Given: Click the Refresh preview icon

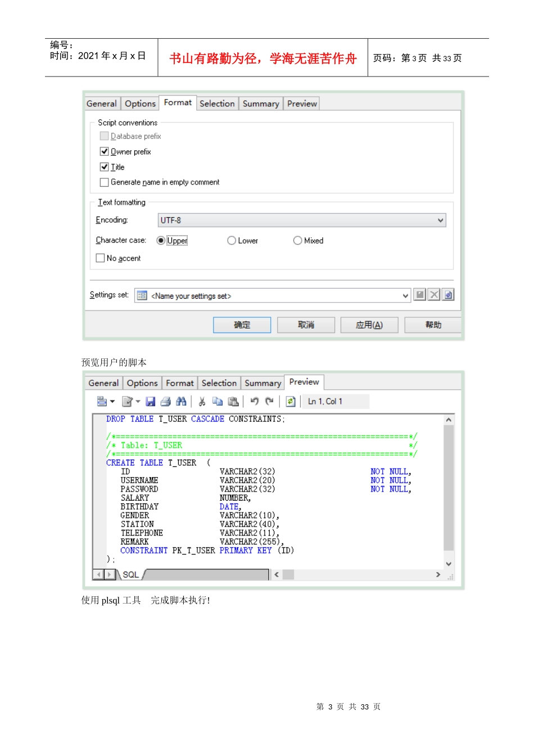Looking at the screenshot, I should 291,401.
